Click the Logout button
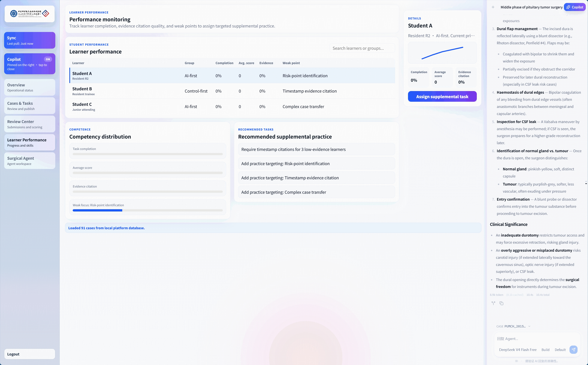This screenshot has height=365, width=588. point(29,354)
